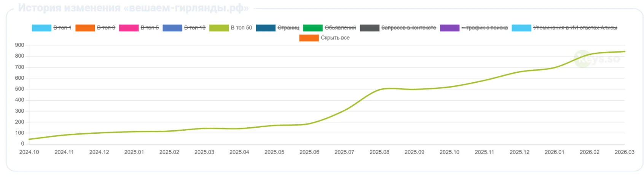Viewport: 644px width, 181px height.
Task: Show the "Запросов в контексте" series
Action: point(408,28)
